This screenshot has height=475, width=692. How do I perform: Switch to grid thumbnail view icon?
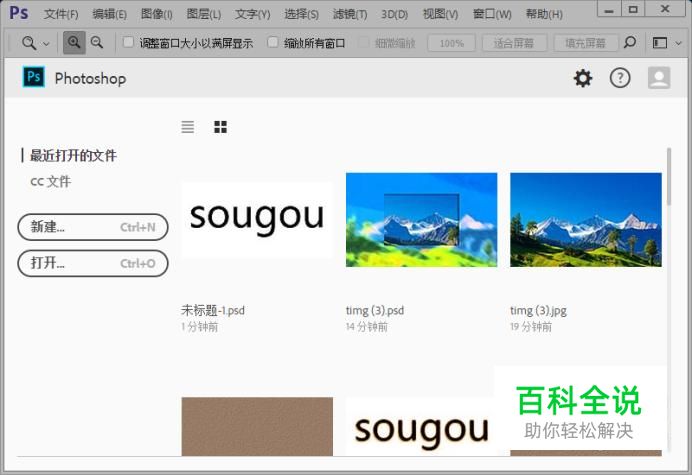click(220, 127)
